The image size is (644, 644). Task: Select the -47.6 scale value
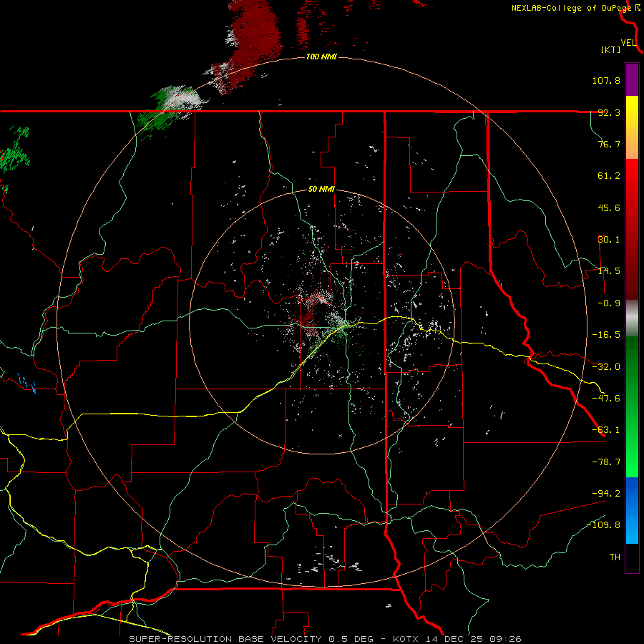click(606, 399)
